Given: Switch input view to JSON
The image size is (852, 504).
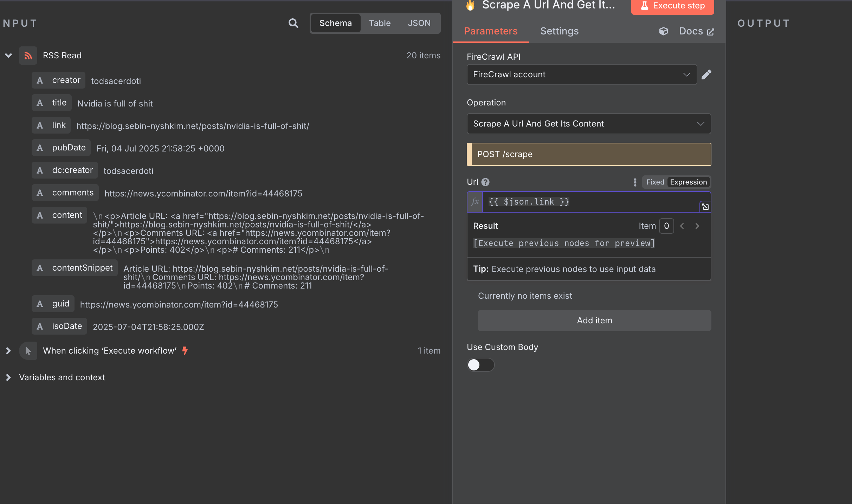Looking at the screenshot, I should click(419, 23).
